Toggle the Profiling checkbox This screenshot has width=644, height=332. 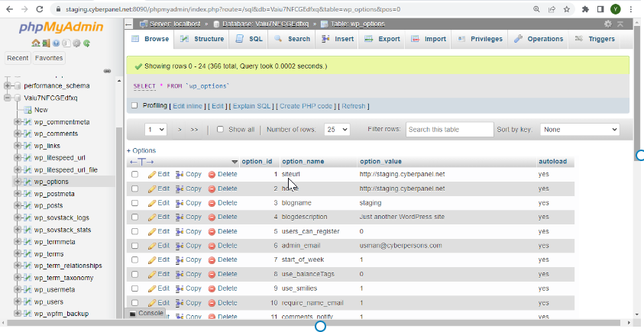pos(134,105)
